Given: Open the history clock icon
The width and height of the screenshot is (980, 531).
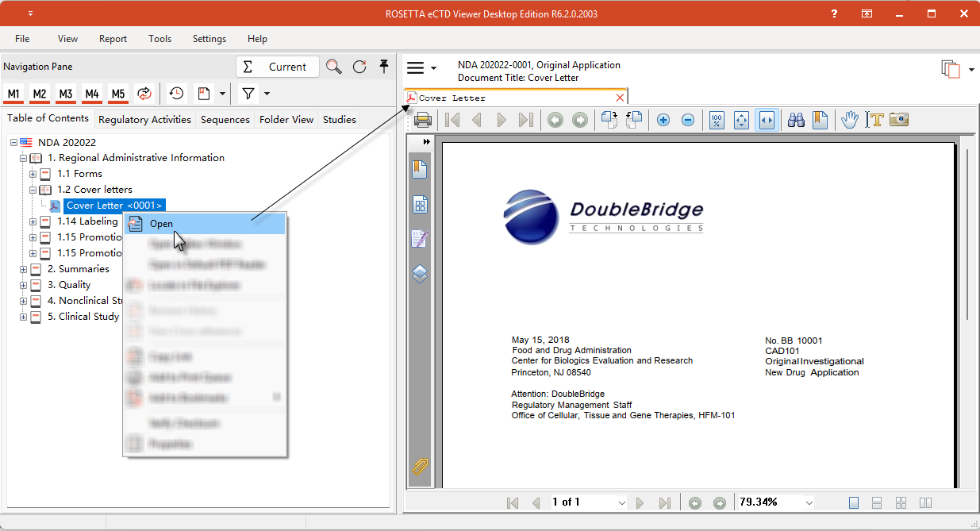Looking at the screenshot, I should point(176,94).
